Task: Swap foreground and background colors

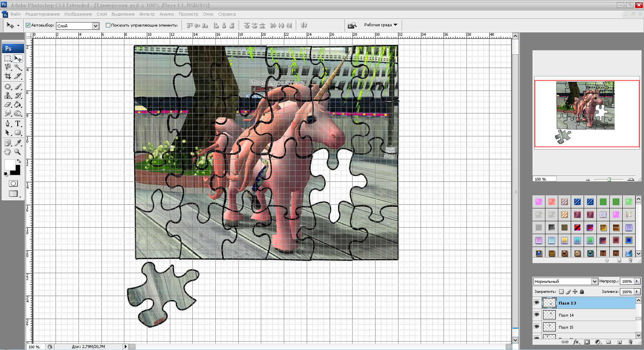Action: pyautogui.click(x=19, y=161)
